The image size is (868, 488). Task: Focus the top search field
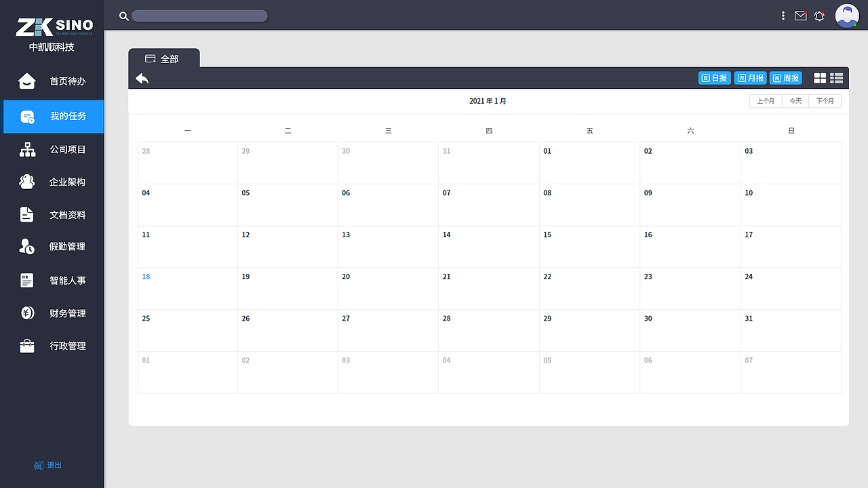pyautogui.click(x=199, y=16)
